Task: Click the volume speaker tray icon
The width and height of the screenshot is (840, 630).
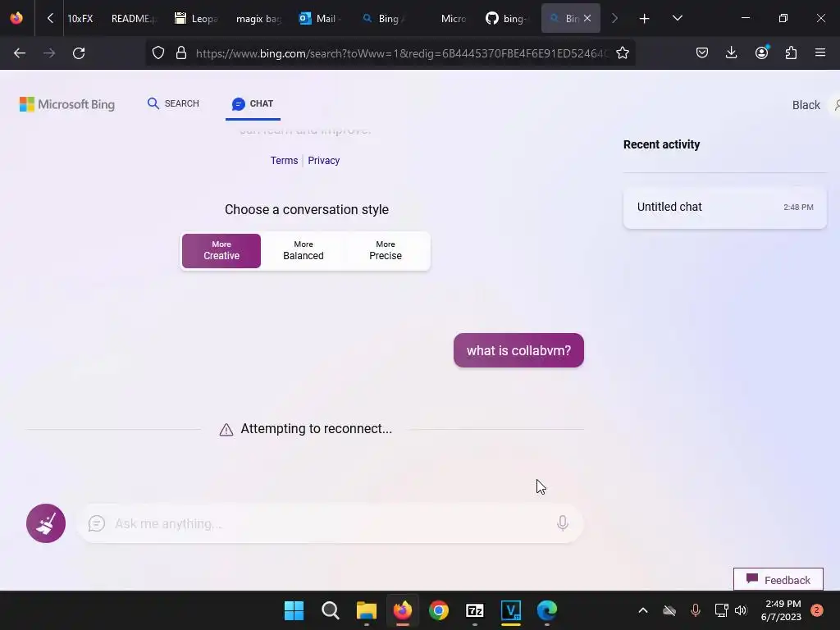Action: pos(741,610)
